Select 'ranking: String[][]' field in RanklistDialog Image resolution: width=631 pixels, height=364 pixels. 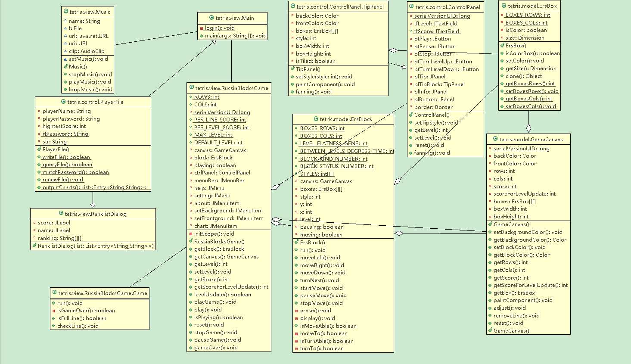coord(59,238)
